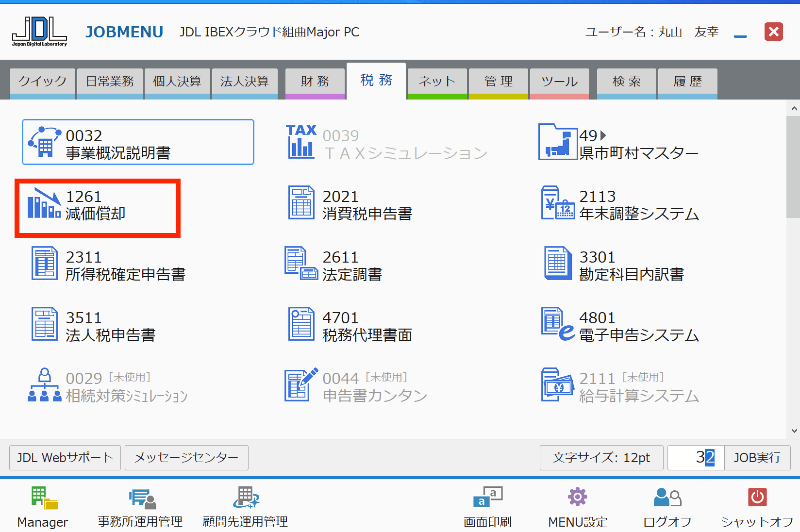The height and width of the screenshot is (532, 800).
Task: Click the 税務代理書面 label text
Action: click(367, 335)
